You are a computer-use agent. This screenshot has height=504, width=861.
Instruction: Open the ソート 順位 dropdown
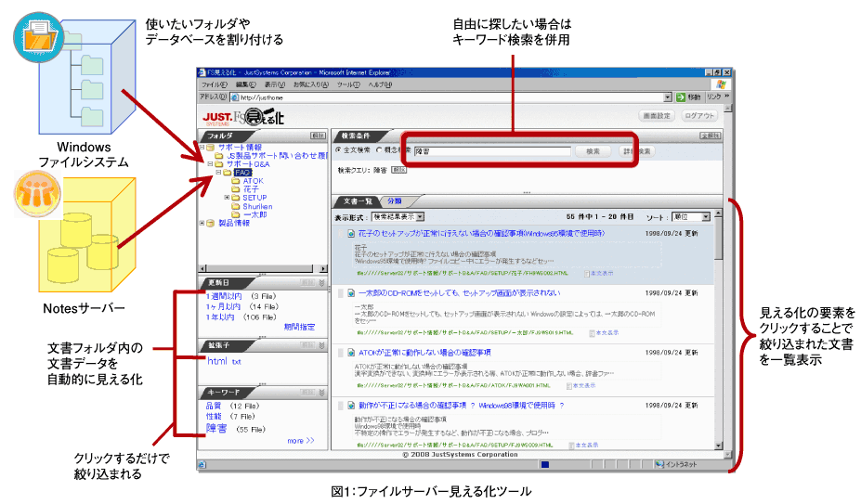691,217
